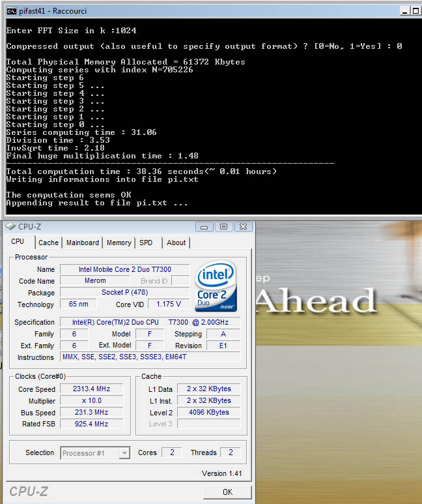Click the Cores count field
Image resolution: width=422 pixels, height=504 pixels.
pyautogui.click(x=172, y=452)
